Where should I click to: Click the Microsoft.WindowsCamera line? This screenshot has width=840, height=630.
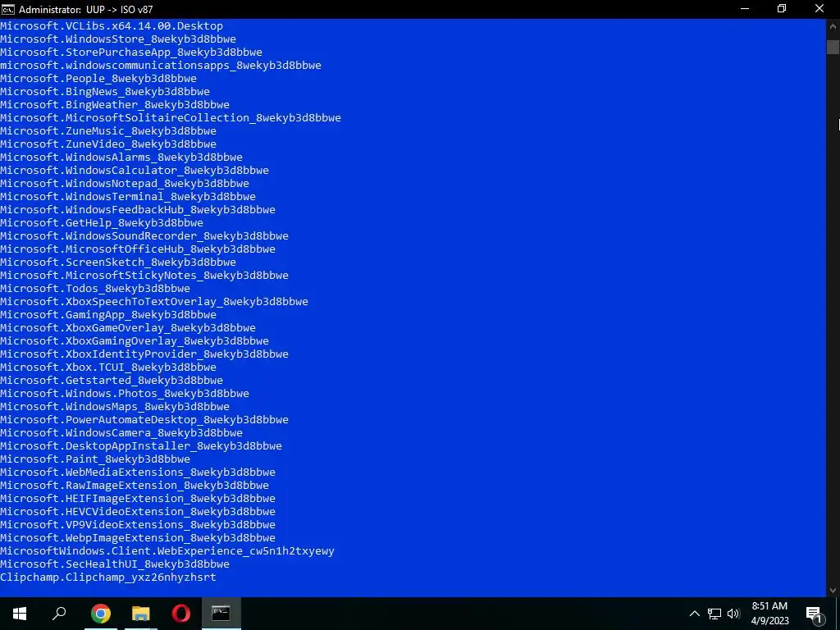[x=121, y=433]
